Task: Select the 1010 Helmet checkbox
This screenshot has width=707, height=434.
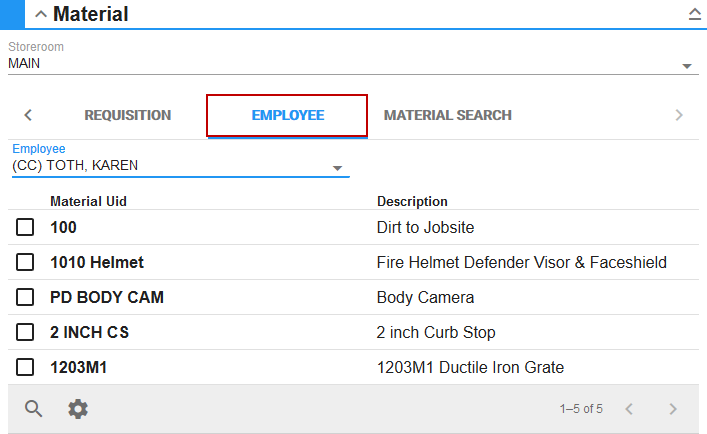Action: point(25,263)
